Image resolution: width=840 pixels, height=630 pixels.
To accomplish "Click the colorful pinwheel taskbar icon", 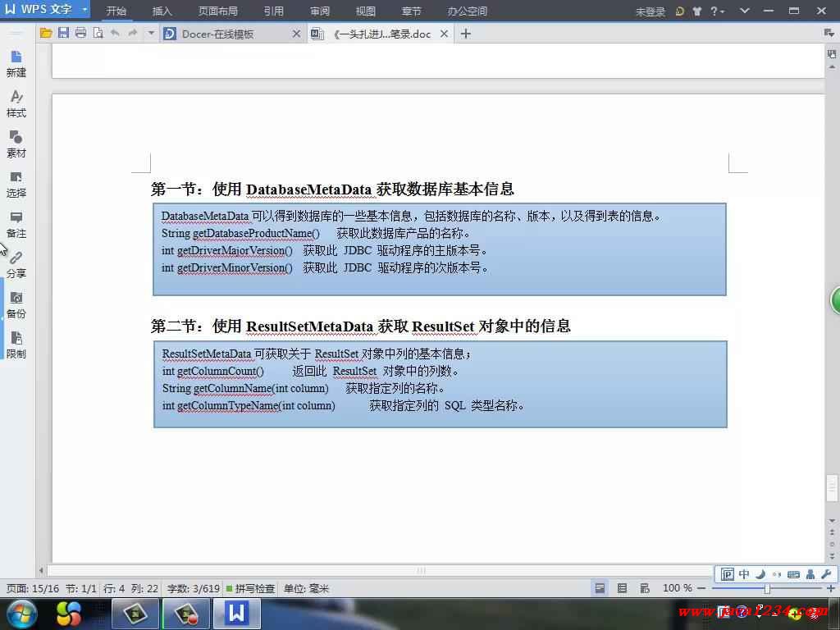I will 69,614.
